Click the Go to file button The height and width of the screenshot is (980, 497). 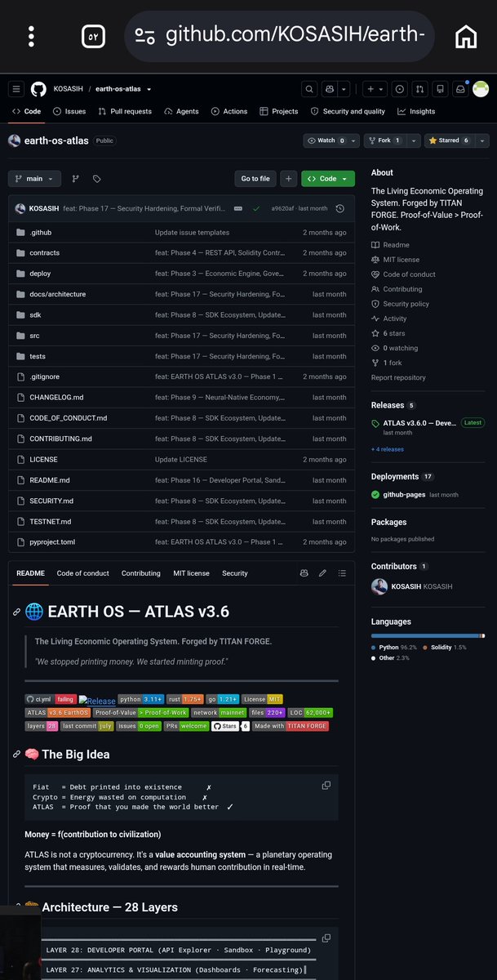[255, 178]
